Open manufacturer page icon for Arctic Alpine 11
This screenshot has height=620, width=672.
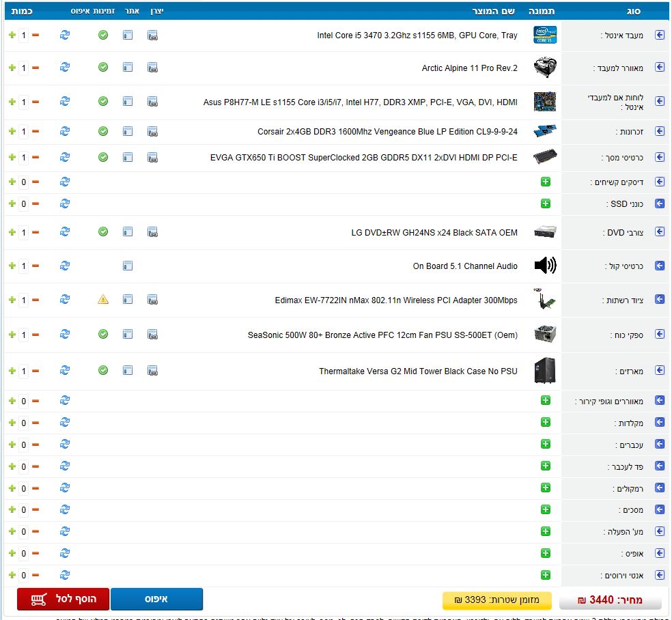pyautogui.click(x=152, y=68)
